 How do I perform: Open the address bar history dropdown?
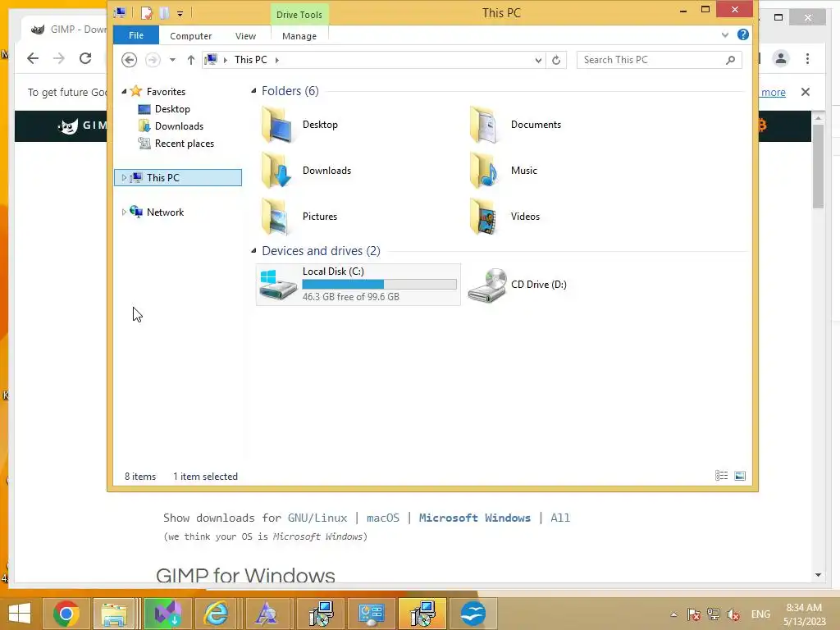[x=538, y=60]
